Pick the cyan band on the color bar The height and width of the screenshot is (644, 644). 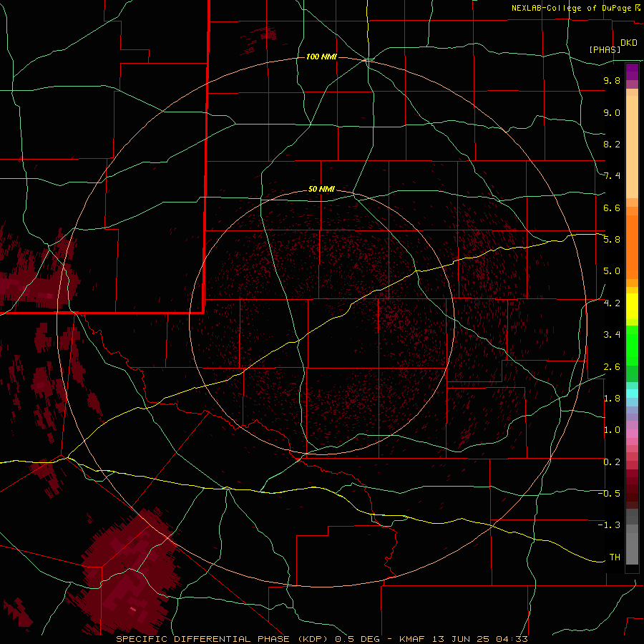pos(632,394)
